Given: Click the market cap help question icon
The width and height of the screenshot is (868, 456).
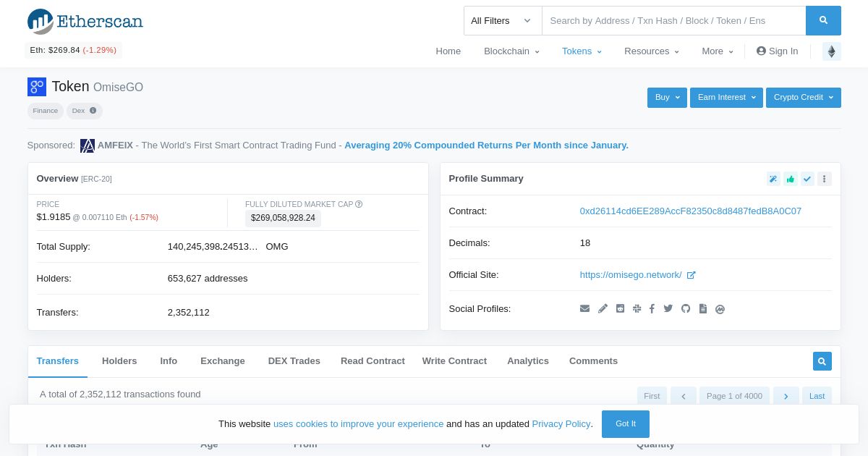Looking at the screenshot, I should (x=359, y=204).
